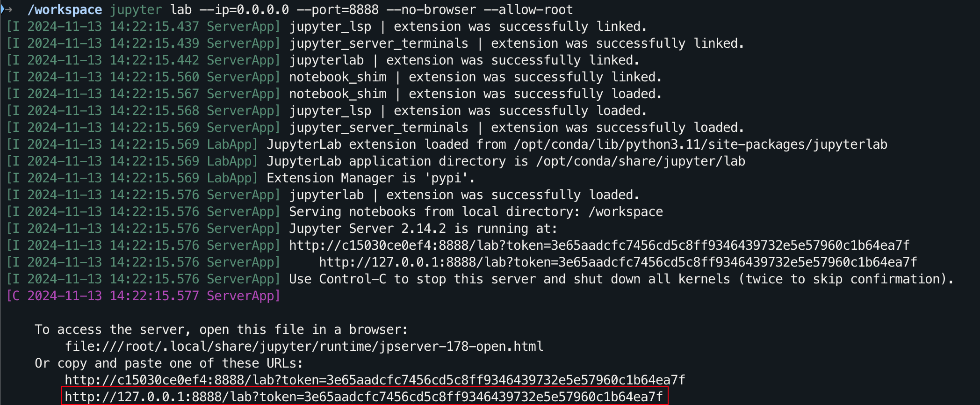The image size is (980, 405).
Task: Click "Jupyter Server 2.14.2 is running at:"
Action: (423, 228)
